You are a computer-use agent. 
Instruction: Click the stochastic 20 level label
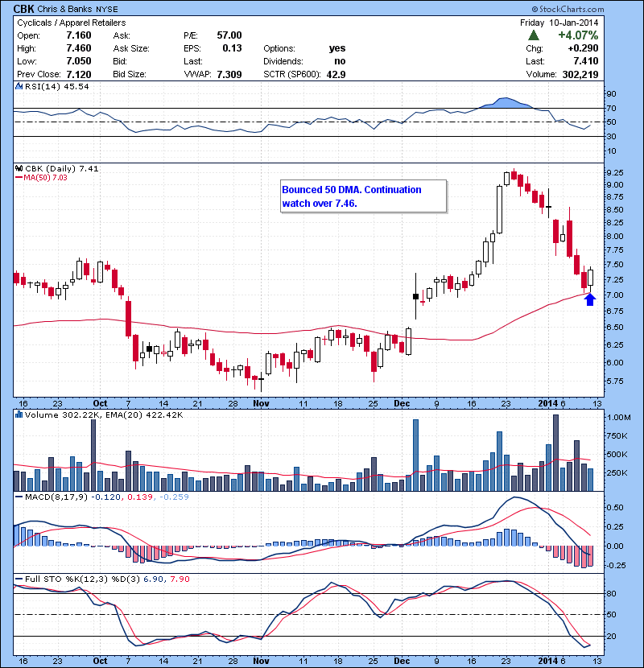(x=611, y=637)
